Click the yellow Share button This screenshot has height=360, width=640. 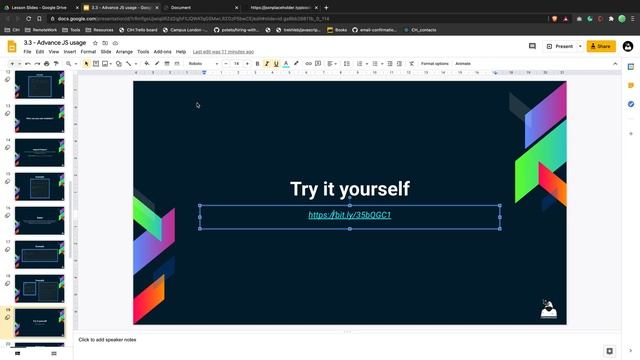(x=601, y=46)
